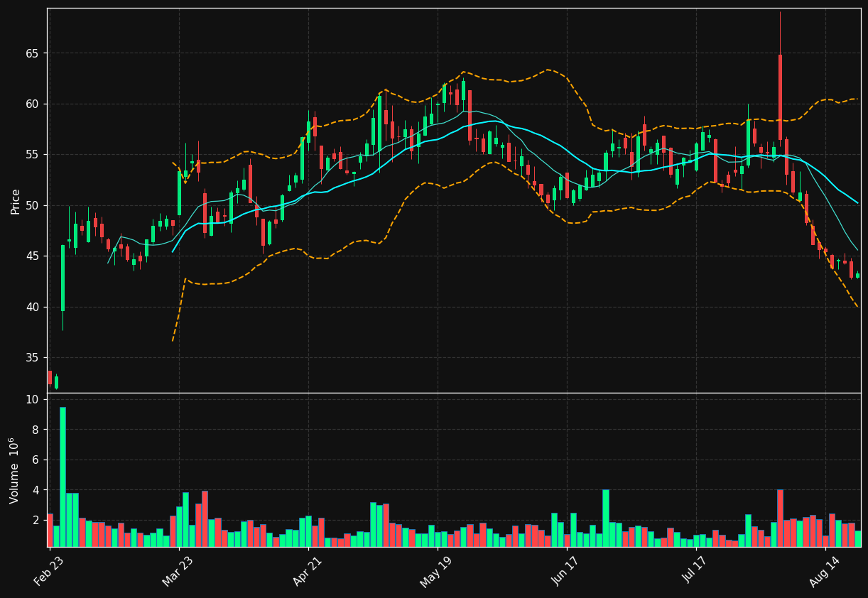Select the 35 price tick label

coord(32,358)
